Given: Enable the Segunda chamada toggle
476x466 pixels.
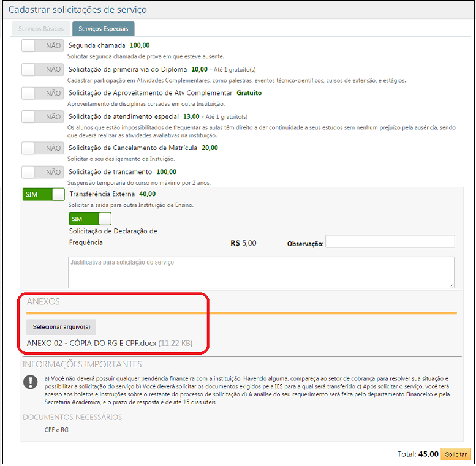Looking at the screenshot, I should click(x=42, y=46).
